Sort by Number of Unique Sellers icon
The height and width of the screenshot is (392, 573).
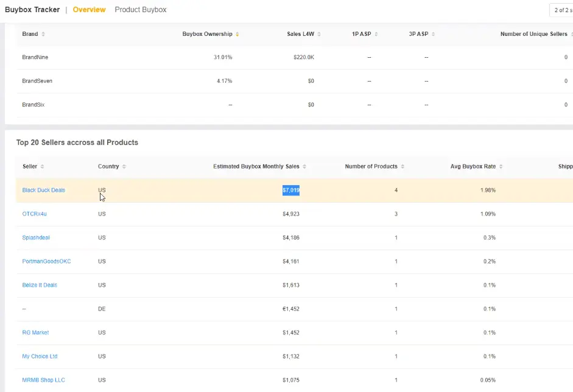pyautogui.click(x=571, y=34)
